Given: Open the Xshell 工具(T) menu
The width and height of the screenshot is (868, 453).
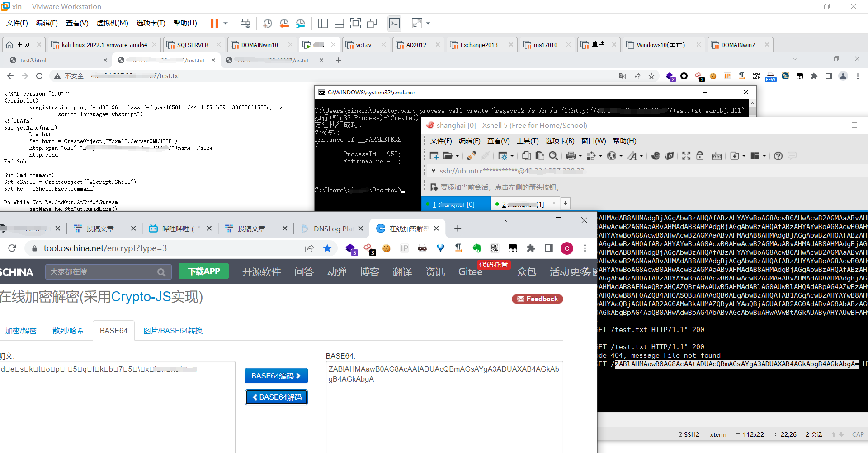Looking at the screenshot, I should [x=528, y=140].
